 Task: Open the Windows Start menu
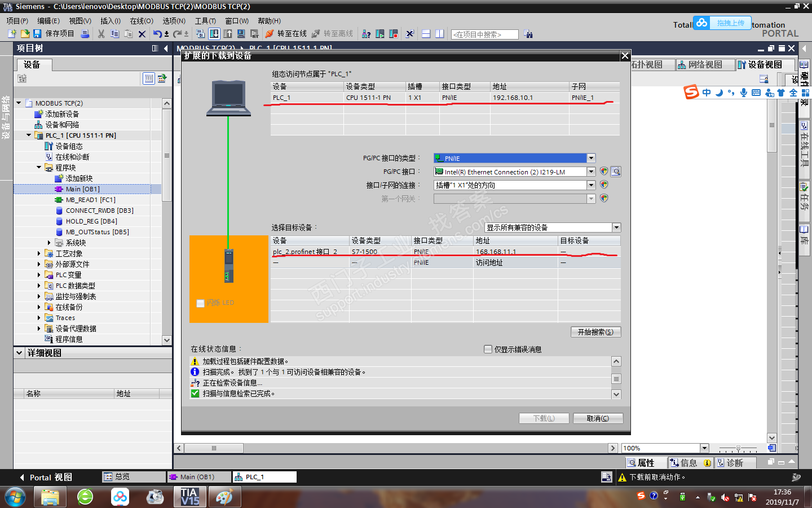click(15, 497)
